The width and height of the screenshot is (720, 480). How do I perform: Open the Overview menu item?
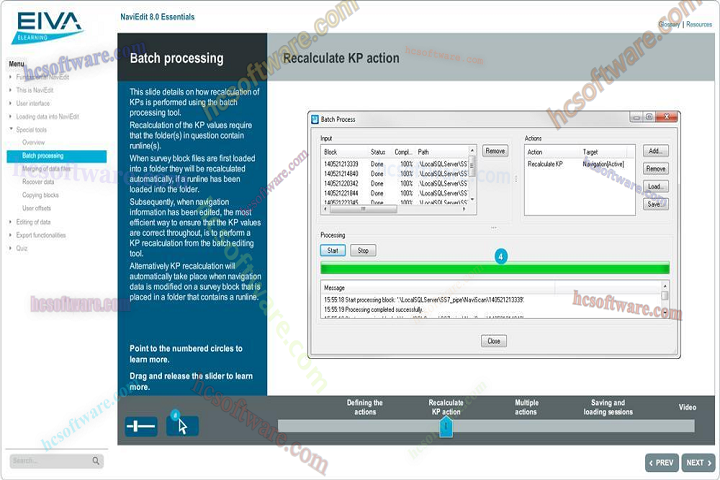click(x=34, y=142)
